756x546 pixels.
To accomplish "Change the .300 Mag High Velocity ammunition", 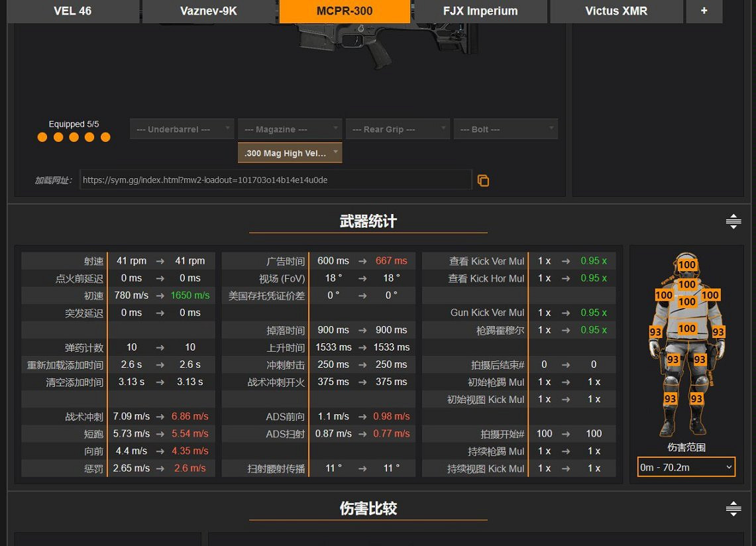I will (x=290, y=153).
